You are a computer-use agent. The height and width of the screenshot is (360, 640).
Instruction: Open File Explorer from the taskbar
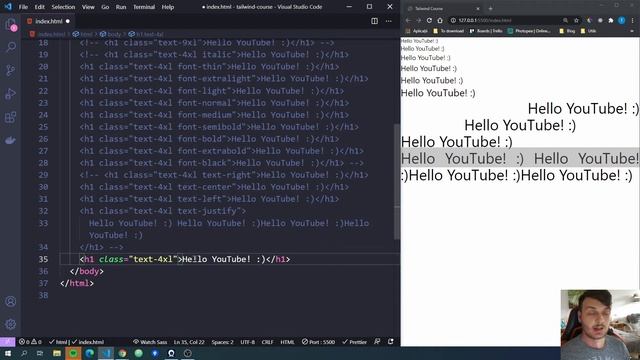(57, 353)
